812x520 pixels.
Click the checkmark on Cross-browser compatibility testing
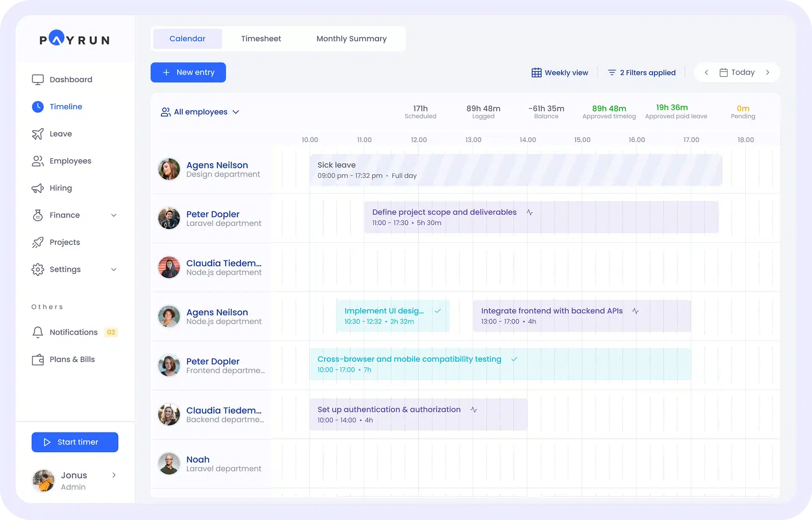point(515,359)
